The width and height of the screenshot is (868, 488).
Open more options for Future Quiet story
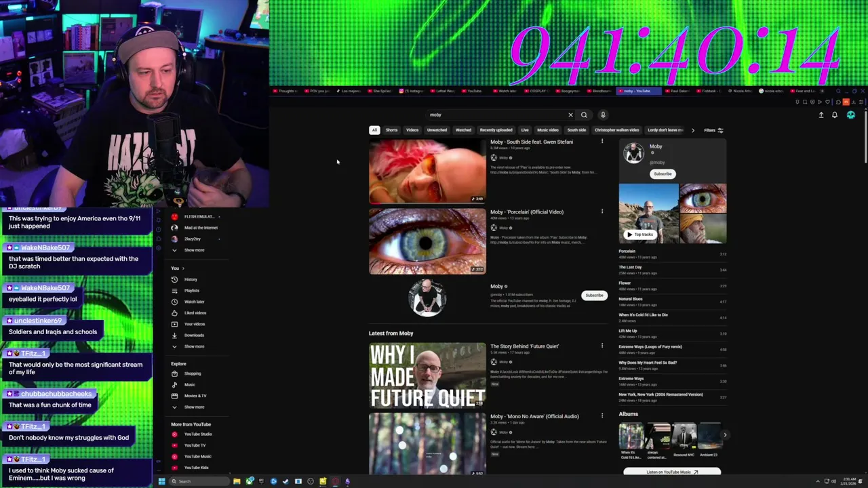pyautogui.click(x=601, y=346)
